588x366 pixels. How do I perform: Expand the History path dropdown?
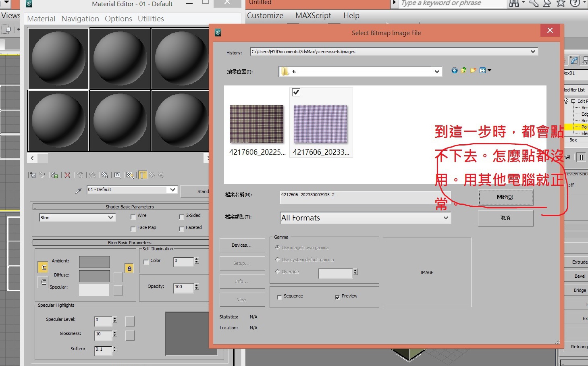(533, 52)
